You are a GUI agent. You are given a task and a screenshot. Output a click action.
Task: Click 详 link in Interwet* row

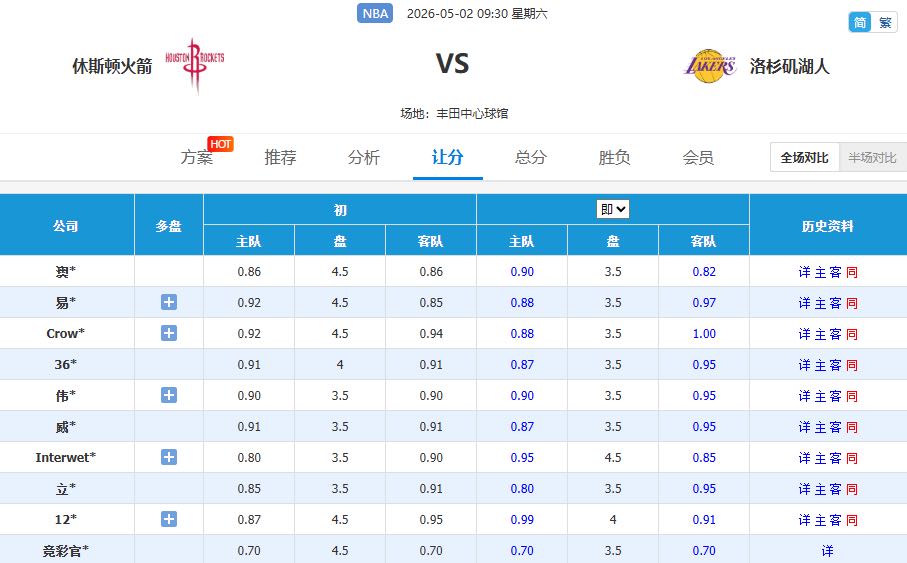pyautogui.click(x=805, y=458)
